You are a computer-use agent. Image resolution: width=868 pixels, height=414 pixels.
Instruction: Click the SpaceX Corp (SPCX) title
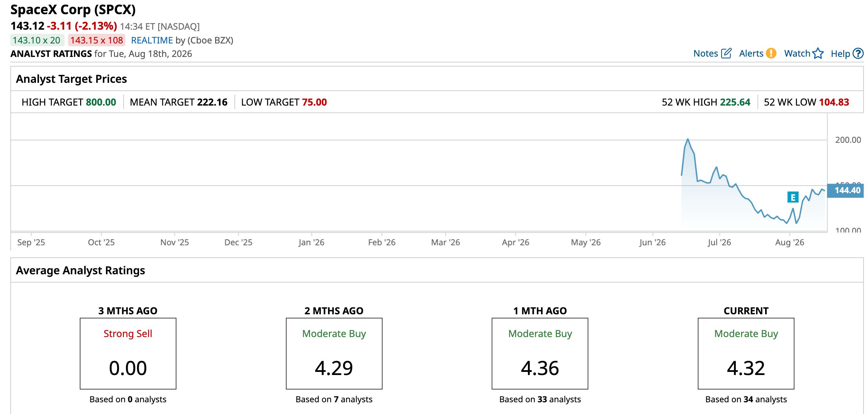[73, 10]
